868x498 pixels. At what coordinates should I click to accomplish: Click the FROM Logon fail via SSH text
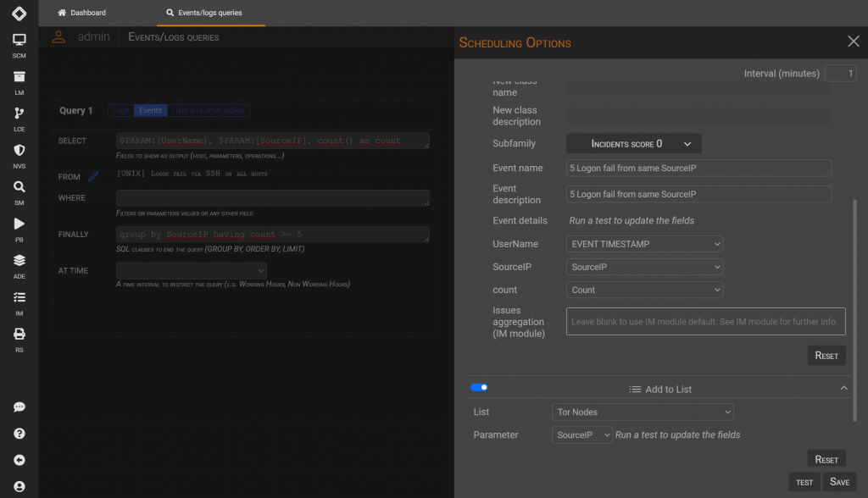click(192, 174)
